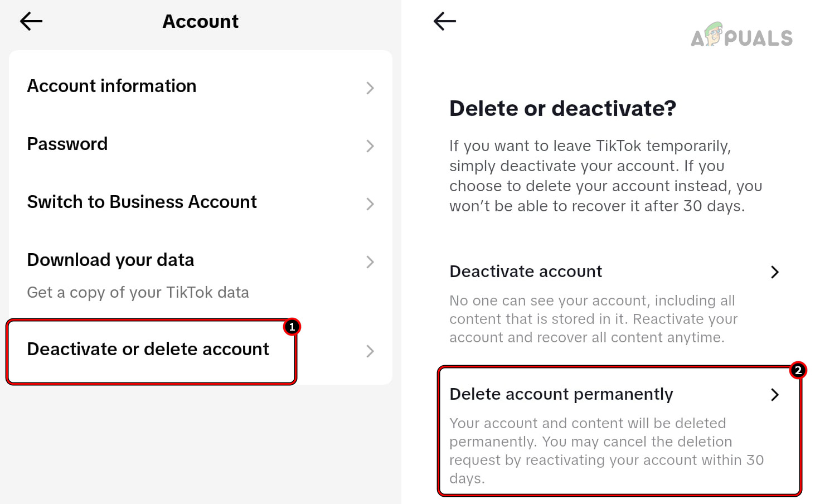Select Deactivate or delete account option
815x504 pixels.
[x=148, y=350]
